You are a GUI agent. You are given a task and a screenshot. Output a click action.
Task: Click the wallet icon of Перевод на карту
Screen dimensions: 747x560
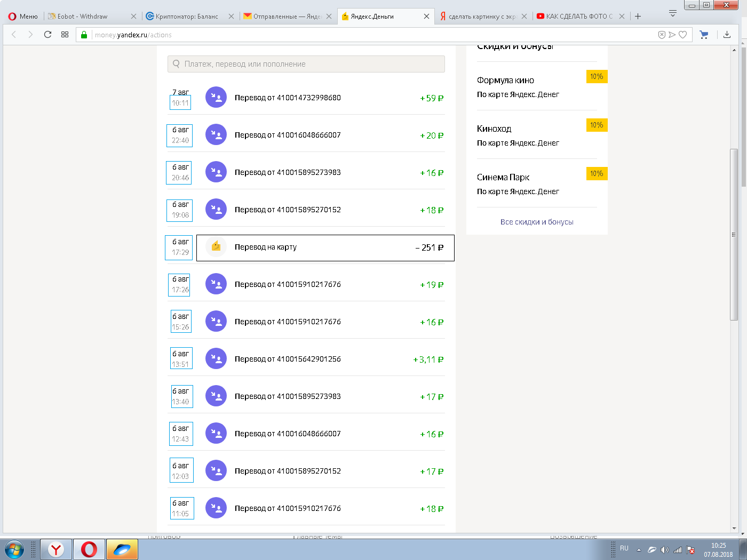(x=216, y=246)
